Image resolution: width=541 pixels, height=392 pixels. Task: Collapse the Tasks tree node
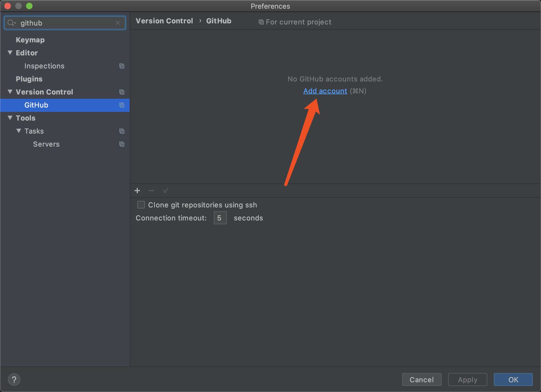coord(19,131)
